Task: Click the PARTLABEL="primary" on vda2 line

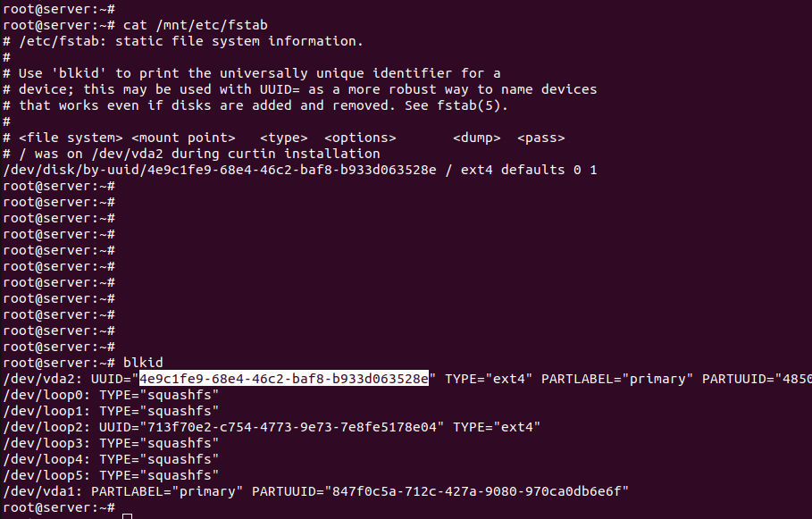Action: point(616,379)
